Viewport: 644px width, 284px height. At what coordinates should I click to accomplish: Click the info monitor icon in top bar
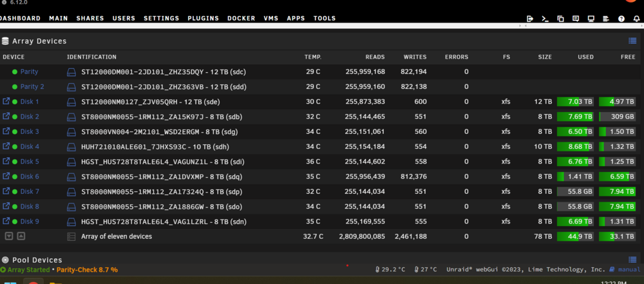tap(591, 19)
